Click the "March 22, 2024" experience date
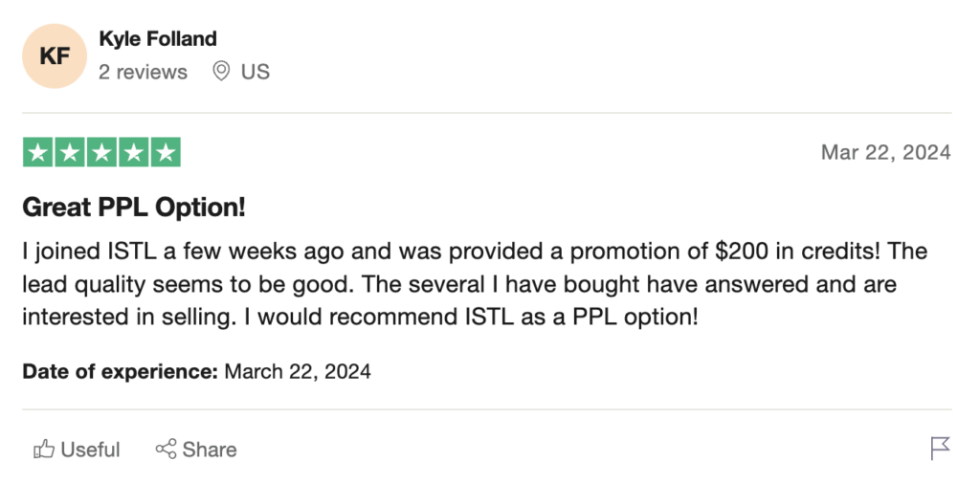The width and height of the screenshot is (980, 484). 298,371
